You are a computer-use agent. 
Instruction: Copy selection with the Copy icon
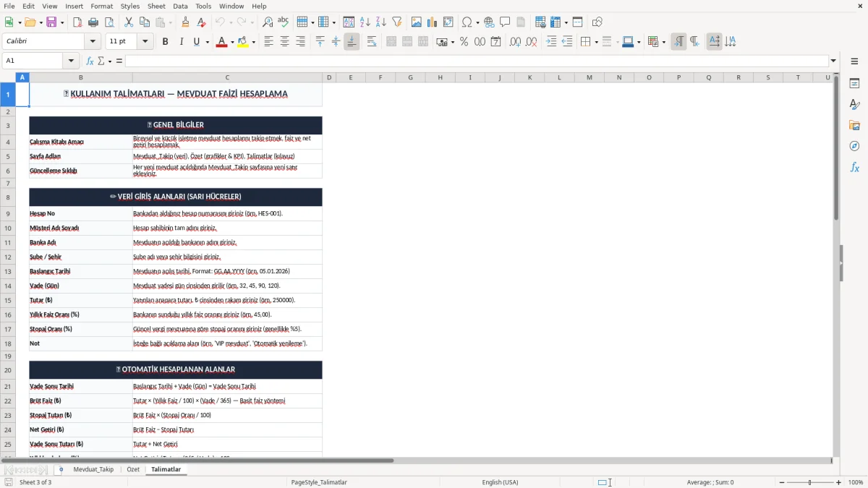(x=145, y=22)
